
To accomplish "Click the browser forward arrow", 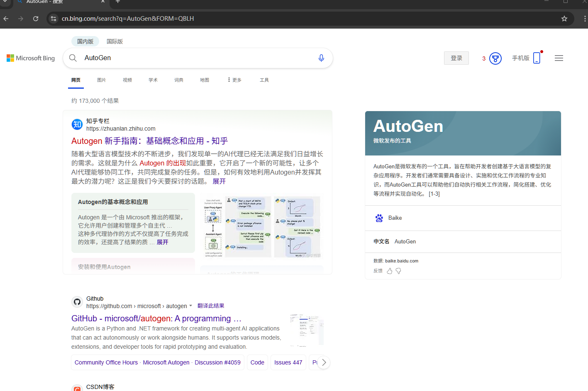I will click(x=21, y=19).
